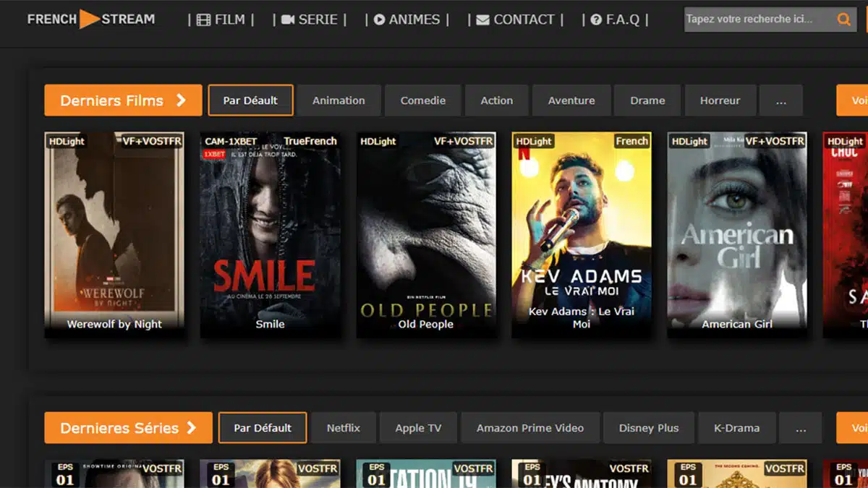Click the 'Smile' title caption
868x488 pixels.
click(x=270, y=324)
